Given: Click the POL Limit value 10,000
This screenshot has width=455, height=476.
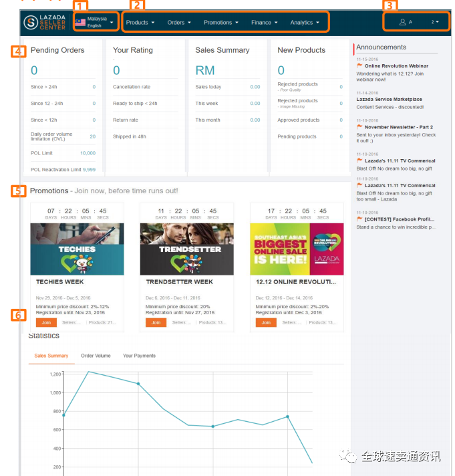Looking at the screenshot, I should coord(88,153).
